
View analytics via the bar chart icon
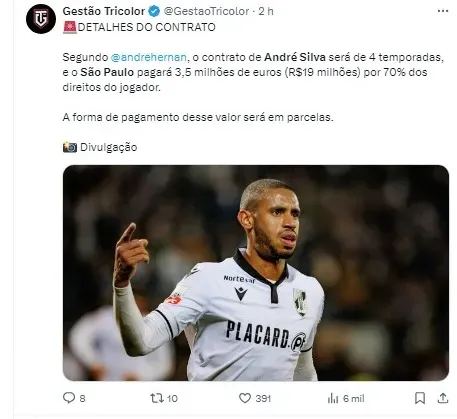(333, 398)
